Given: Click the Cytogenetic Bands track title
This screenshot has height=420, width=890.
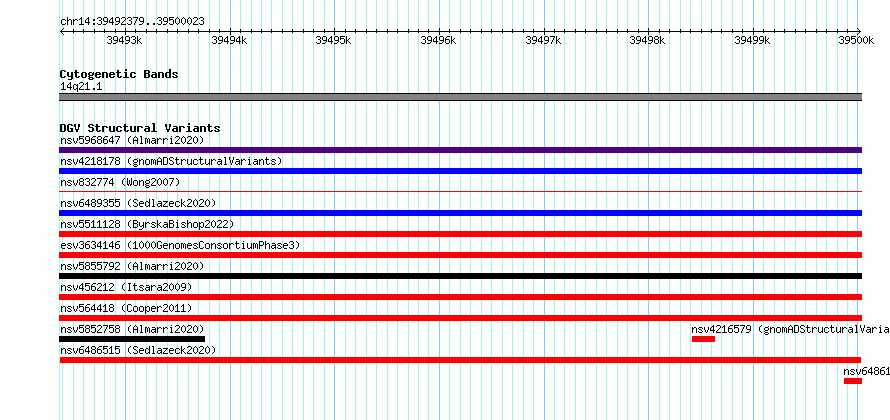Looking at the screenshot, I should pyautogui.click(x=119, y=74).
